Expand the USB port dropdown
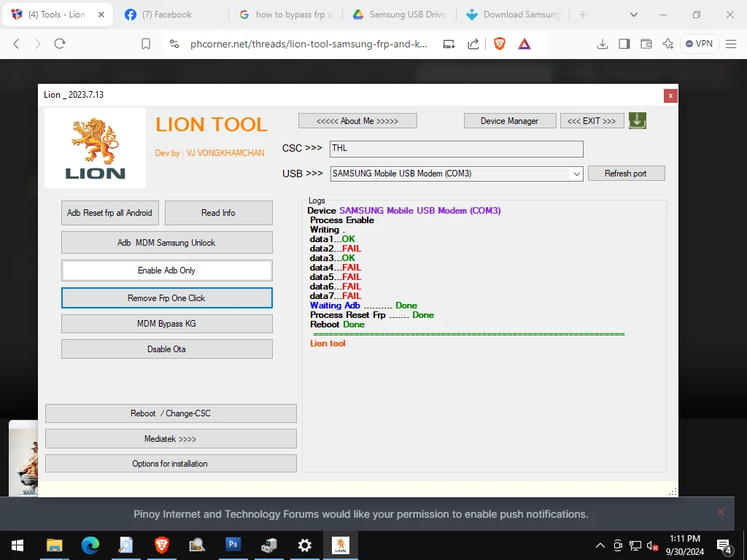The image size is (747, 560). (576, 174)
